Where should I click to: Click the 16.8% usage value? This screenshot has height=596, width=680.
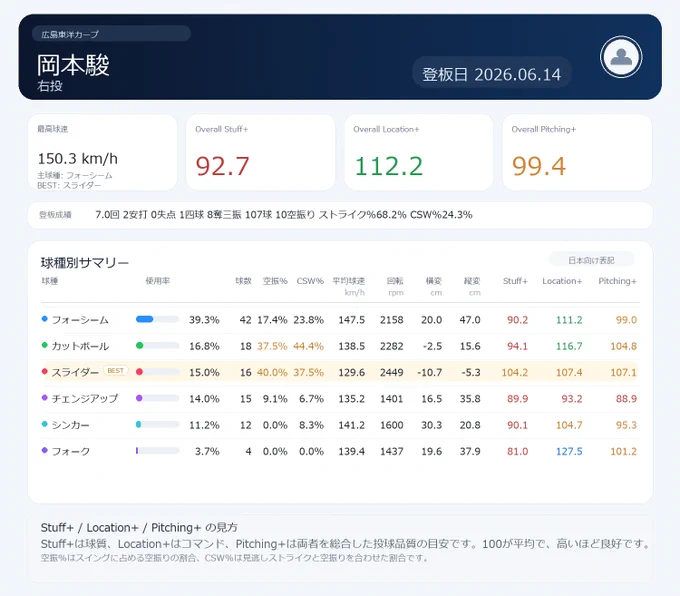[x=204, y=346]
